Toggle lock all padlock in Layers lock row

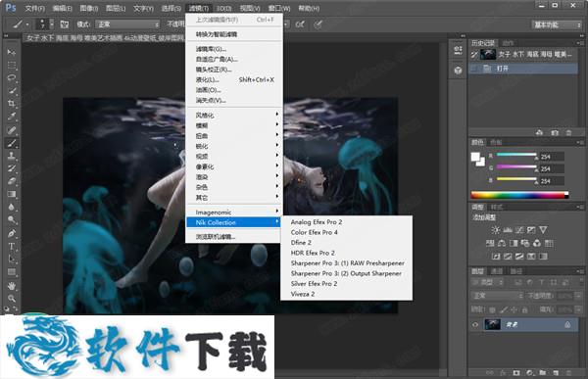[x=524, y=309]
